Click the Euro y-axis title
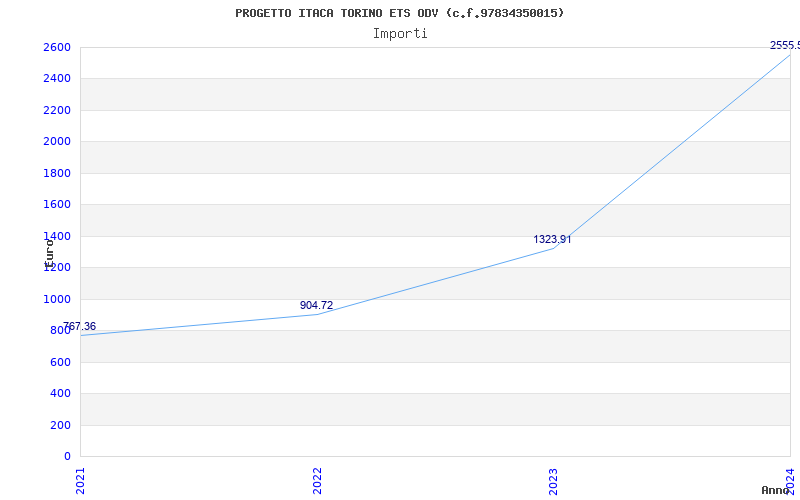 click(x=48, y=252)
